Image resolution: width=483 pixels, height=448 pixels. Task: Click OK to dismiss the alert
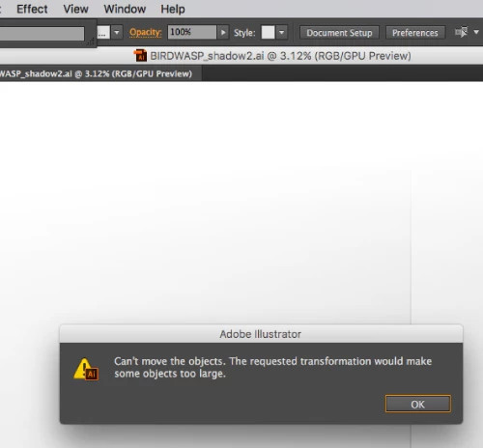[418, 404]
